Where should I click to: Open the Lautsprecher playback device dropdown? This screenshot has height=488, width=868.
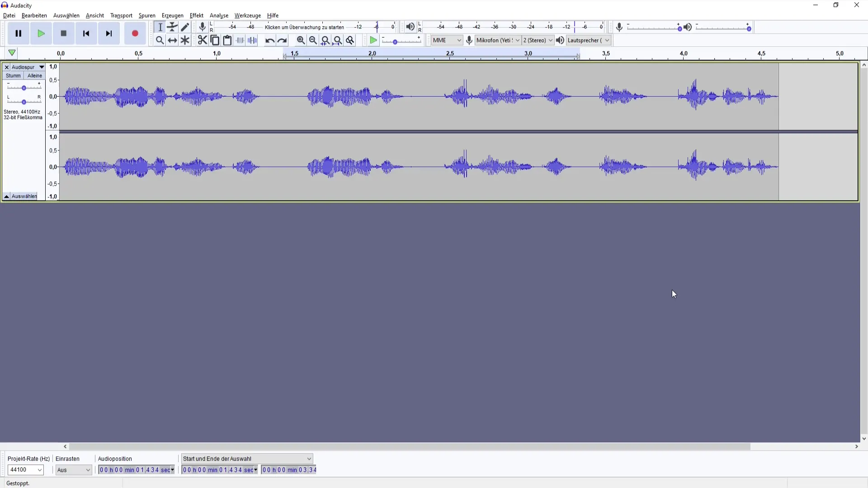(x=589, y=40)
